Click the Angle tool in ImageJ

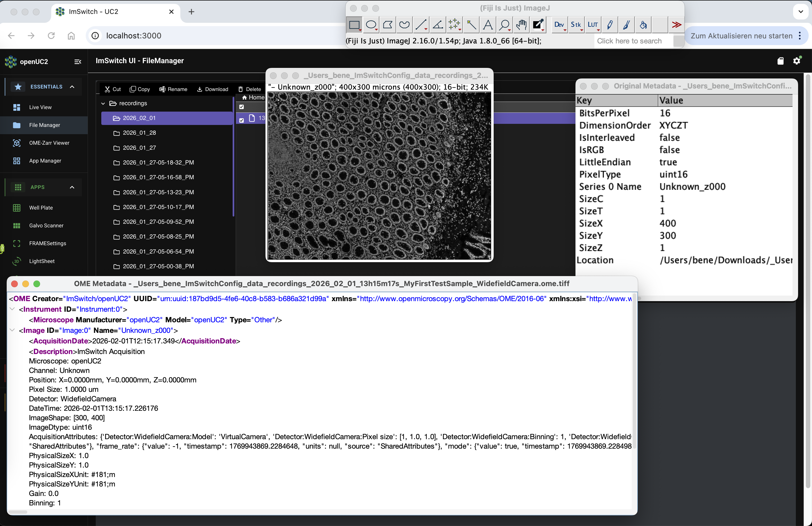(438, 25)
